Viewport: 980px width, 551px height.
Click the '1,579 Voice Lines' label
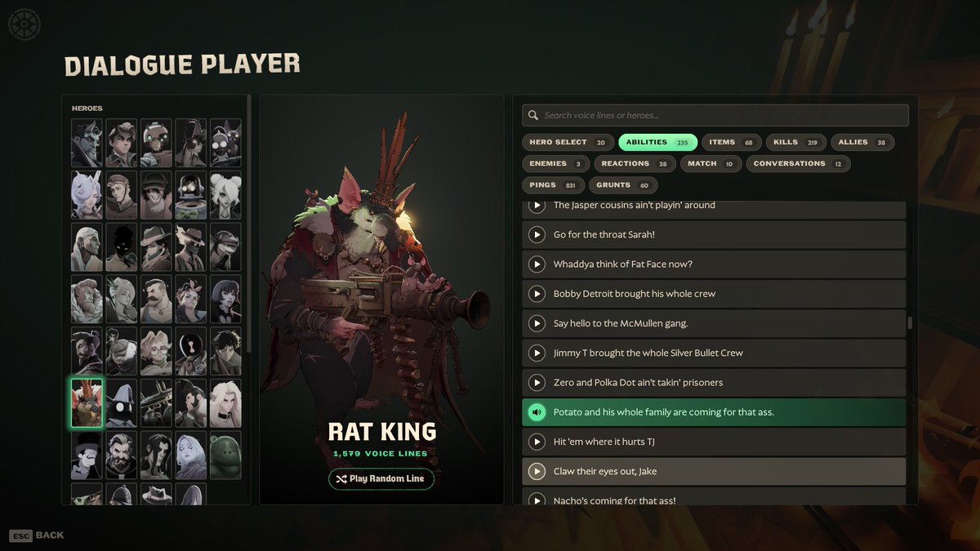[381, 454]
